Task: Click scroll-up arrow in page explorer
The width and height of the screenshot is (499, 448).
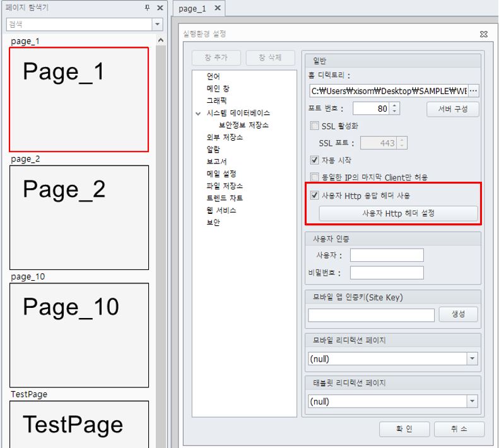Action: pyautogui.click(x=161, y=40)
